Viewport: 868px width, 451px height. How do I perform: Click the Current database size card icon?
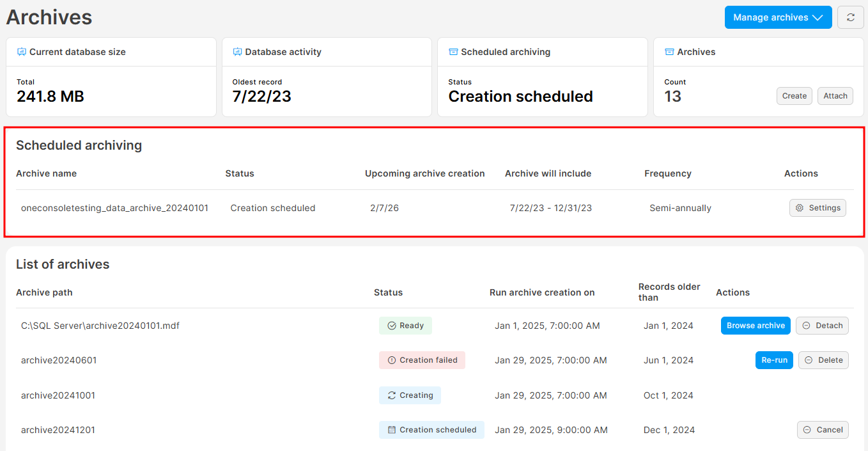pos(22,52)
